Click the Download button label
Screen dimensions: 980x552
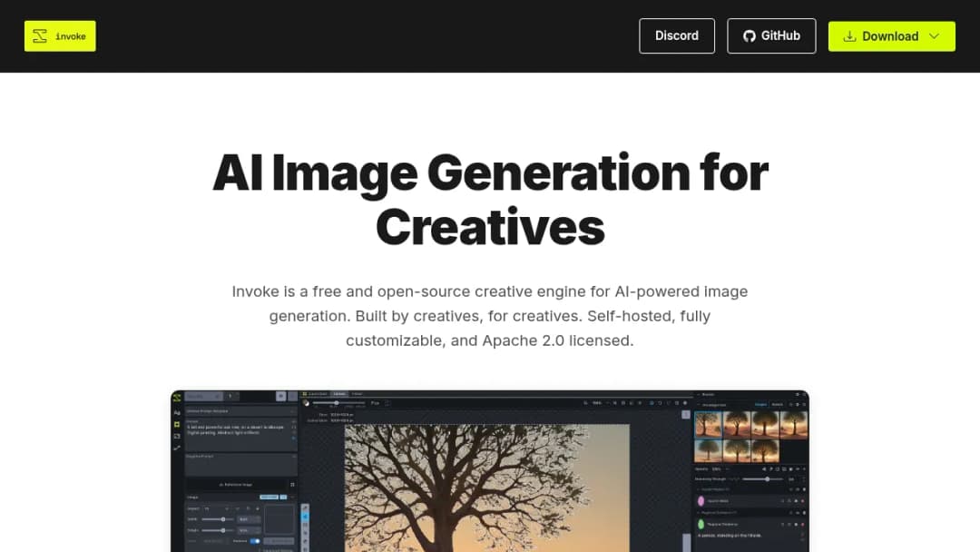pos(890,36)
